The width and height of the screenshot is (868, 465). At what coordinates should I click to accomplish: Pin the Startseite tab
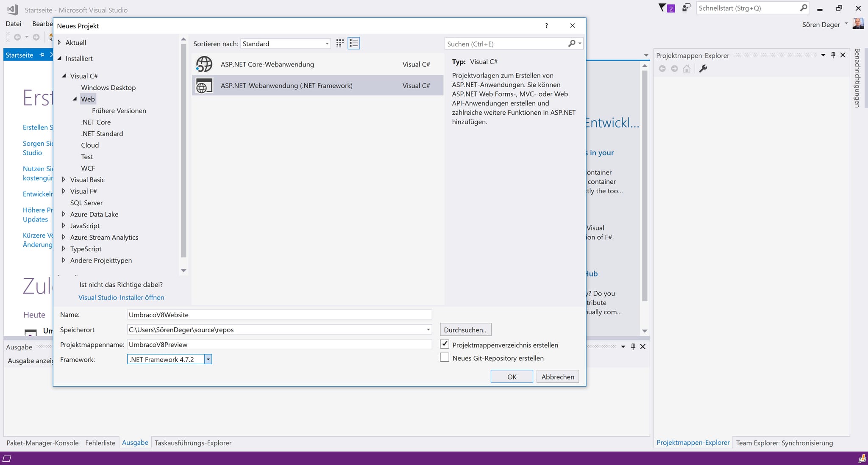pyautogui.click(x=42, y=55)
